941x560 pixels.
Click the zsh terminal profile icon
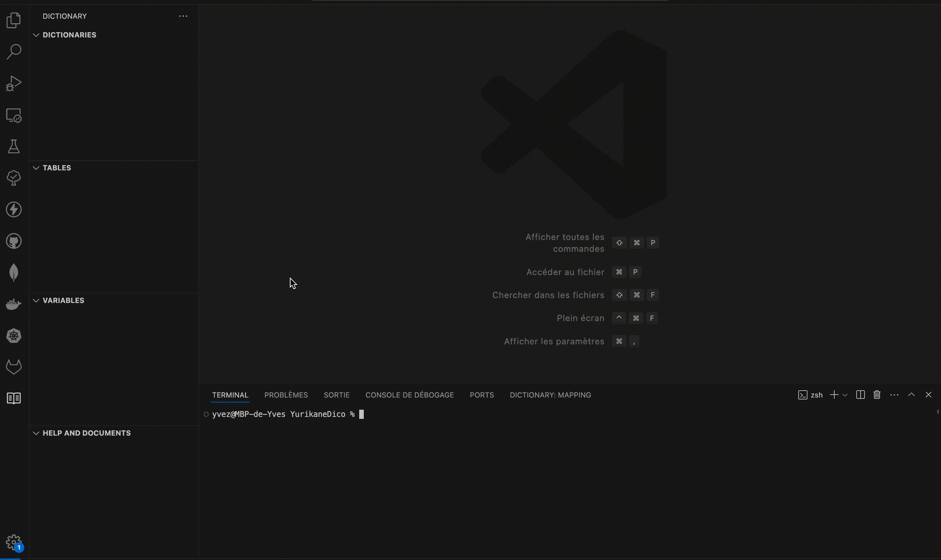[x=802, y=395]
